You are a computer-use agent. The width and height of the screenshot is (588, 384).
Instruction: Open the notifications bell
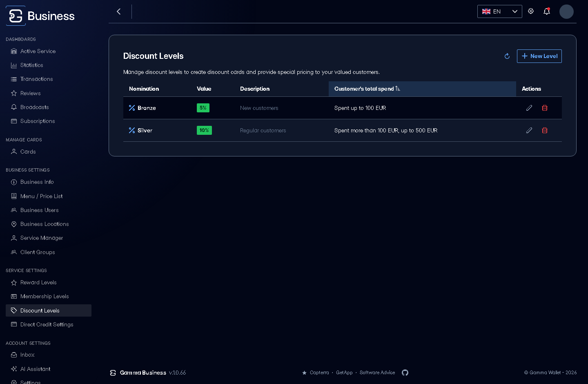pos(547,11)
